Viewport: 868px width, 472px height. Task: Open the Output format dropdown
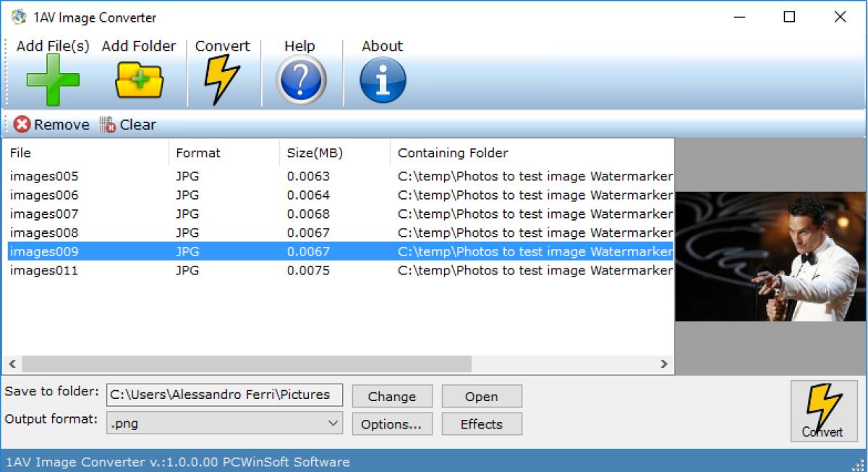click(224, 423)
